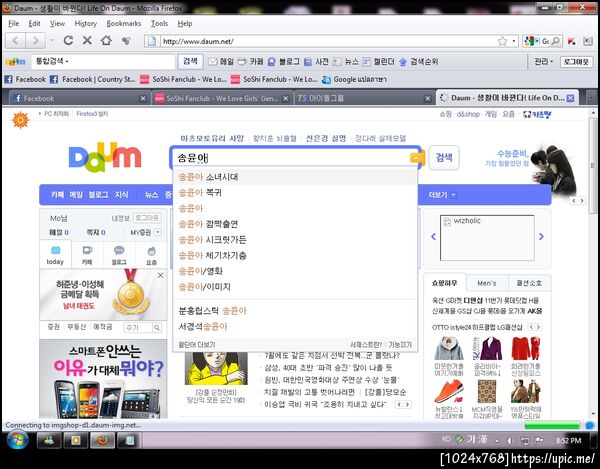Click the Daum main search input field
Viewport: 600px width, 469px height.
[x=291, y=157]
